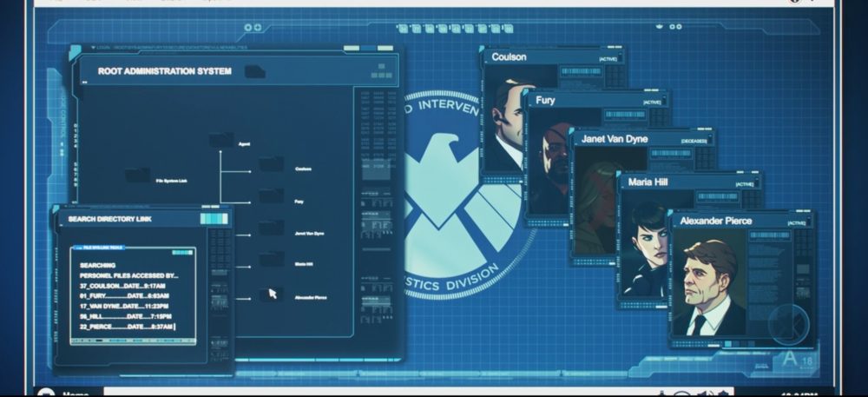Click the Root Administration System title
The image size is (868, 397).
point(165,71)
